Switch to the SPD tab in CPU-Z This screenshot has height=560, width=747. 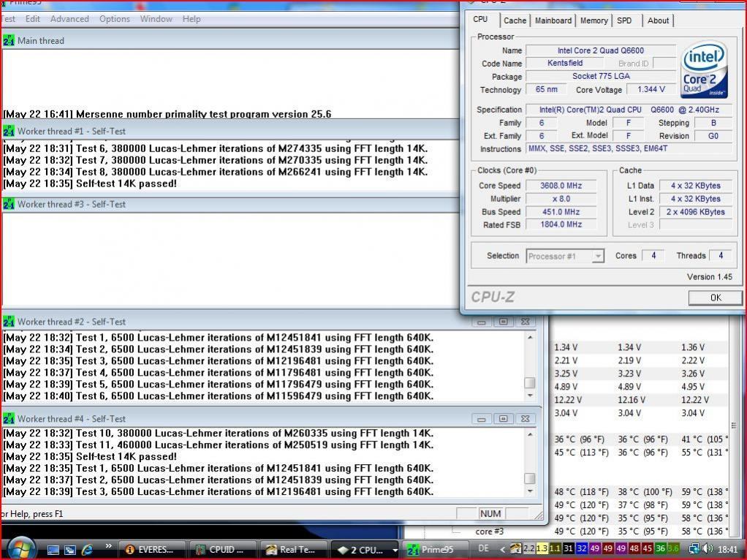click(x=624, y=20)
